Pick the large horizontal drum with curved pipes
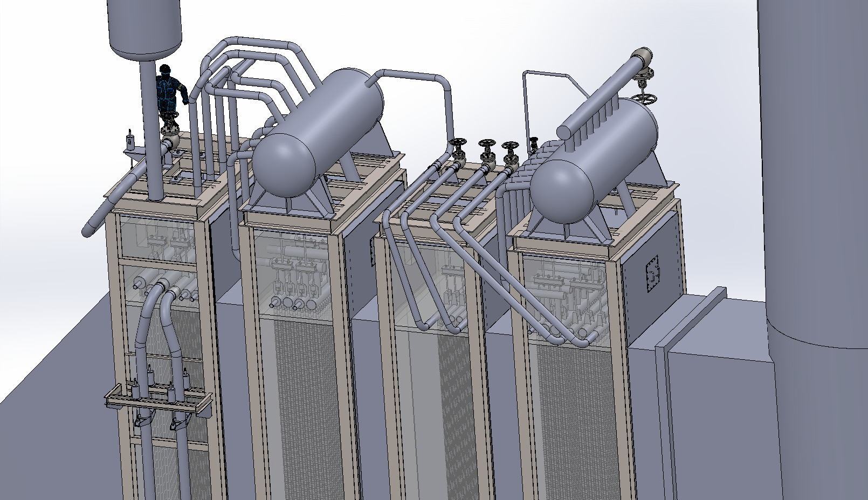Screen dimensions: 868x500 tap(318, 132)
